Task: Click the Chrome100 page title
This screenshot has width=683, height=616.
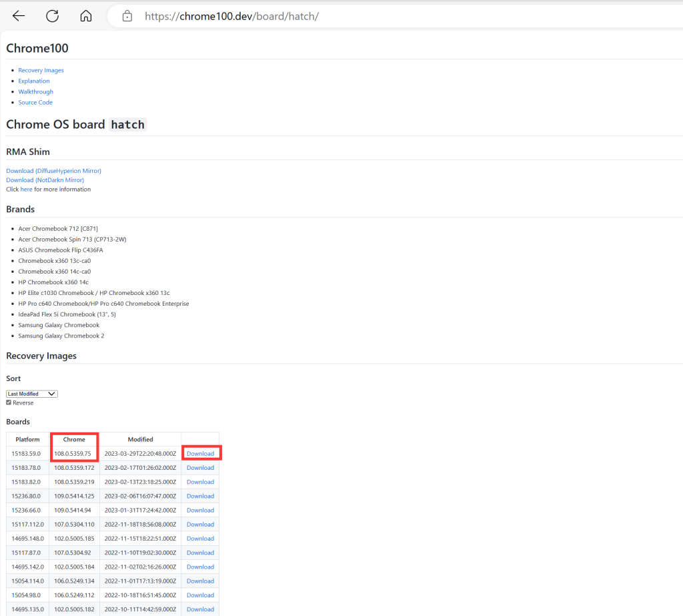Action: click(x=37, y=49)
